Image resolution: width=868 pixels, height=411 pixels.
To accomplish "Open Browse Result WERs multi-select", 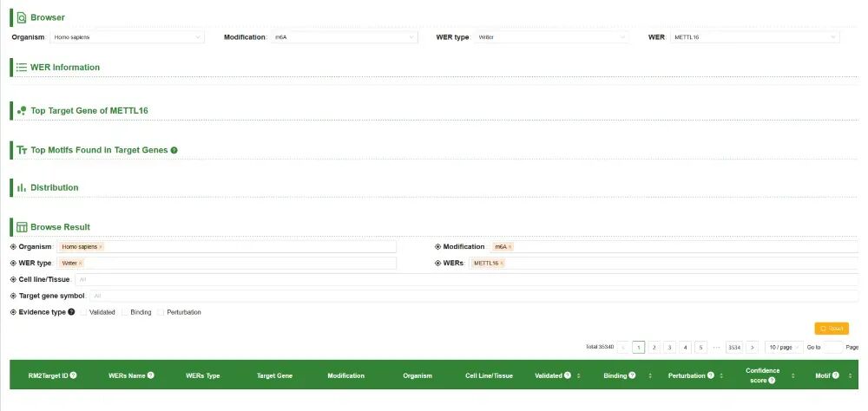I will [x=663, y=264].
